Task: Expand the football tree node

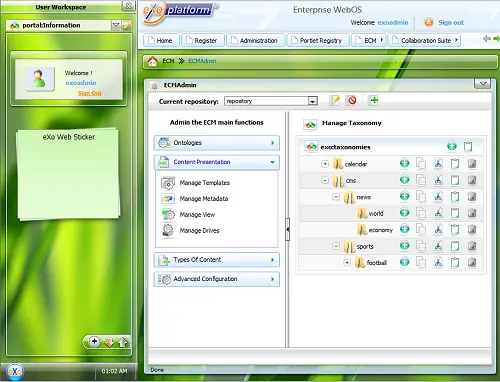Action: tap(347, 263)
